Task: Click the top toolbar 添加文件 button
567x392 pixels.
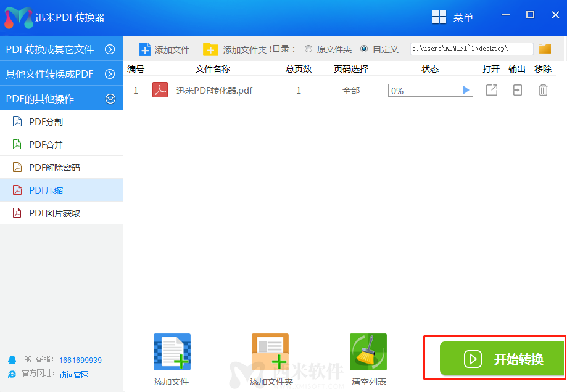Action: [x=164, y=49]
